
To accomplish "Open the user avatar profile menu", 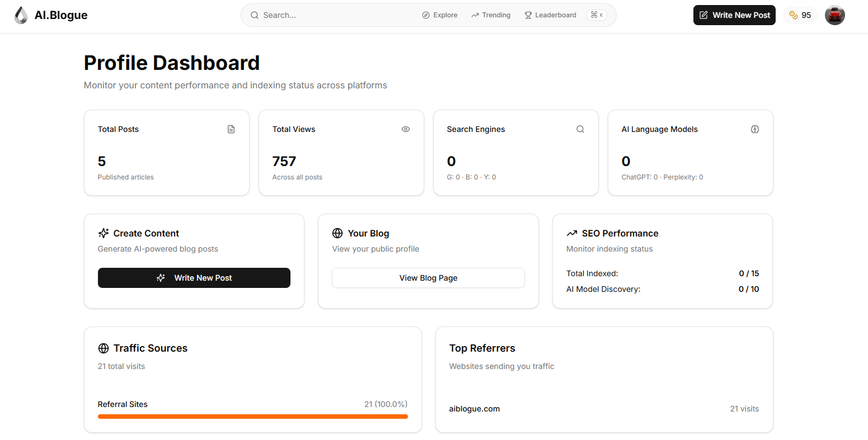I will [834, 15].
